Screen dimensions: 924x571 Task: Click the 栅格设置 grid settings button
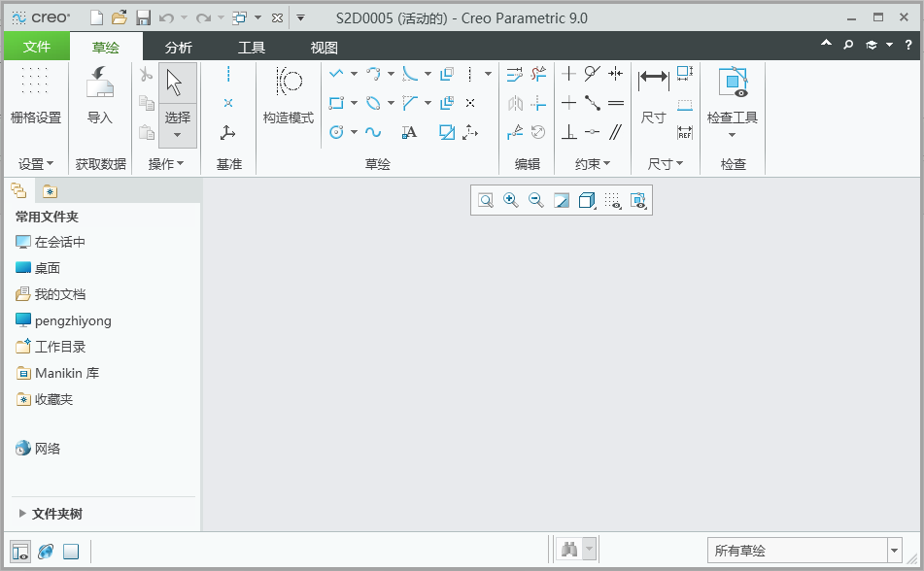[36, 95]
